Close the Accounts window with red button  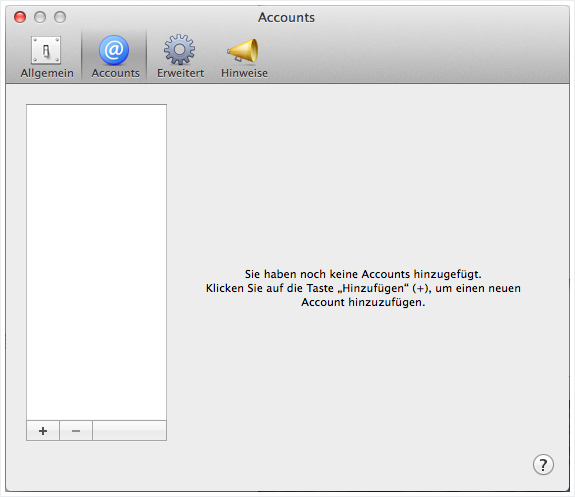click(20, 17)
